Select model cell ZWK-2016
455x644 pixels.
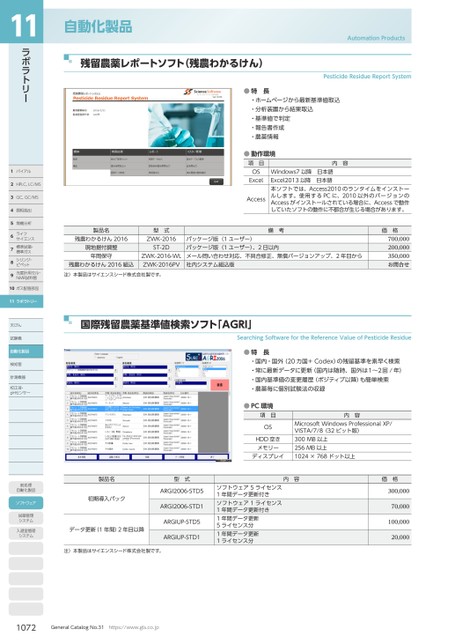pos(161,239)
